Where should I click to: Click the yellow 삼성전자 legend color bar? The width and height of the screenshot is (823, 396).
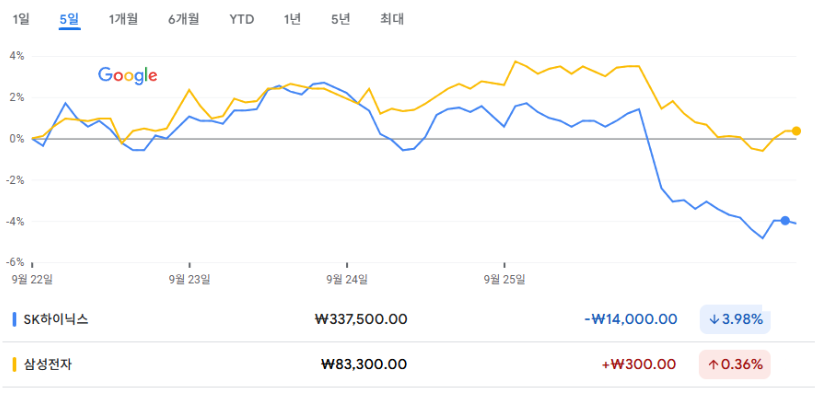14,364
